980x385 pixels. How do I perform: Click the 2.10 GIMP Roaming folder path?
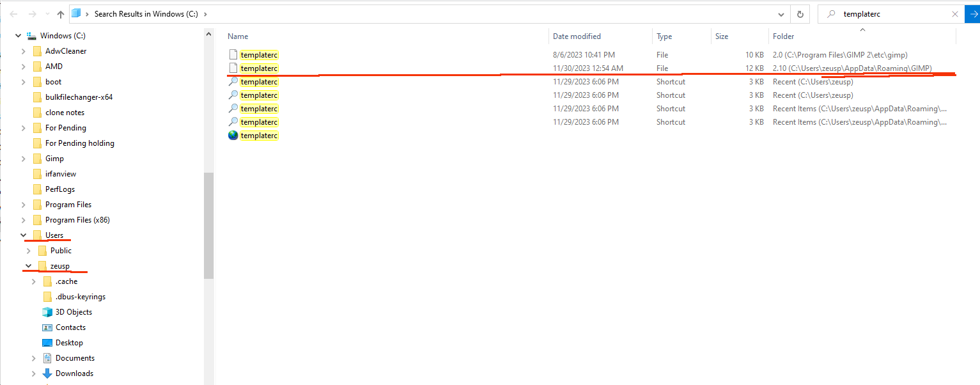[852, 68]
